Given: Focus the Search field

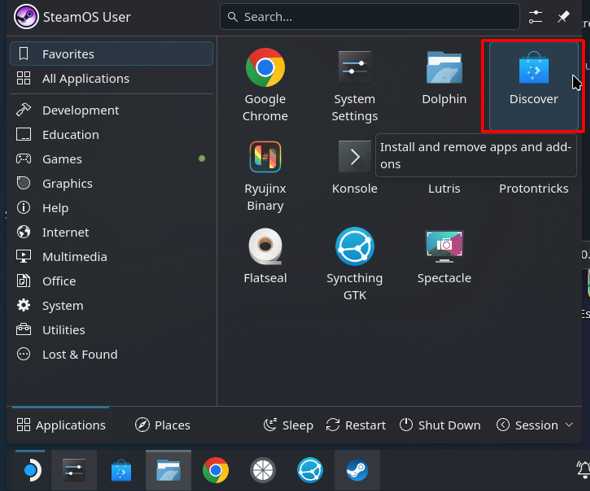Looking at the screenshot, I should click(x=370, y=17).
